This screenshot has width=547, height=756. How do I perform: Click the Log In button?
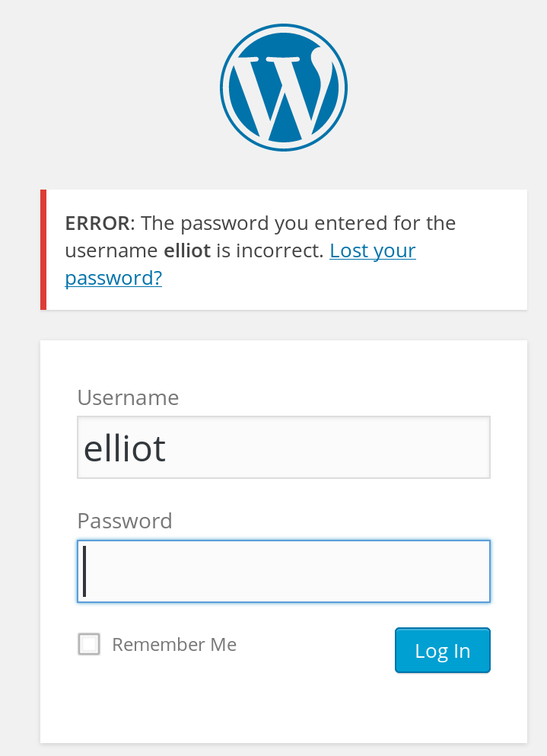tap(443, 650)
